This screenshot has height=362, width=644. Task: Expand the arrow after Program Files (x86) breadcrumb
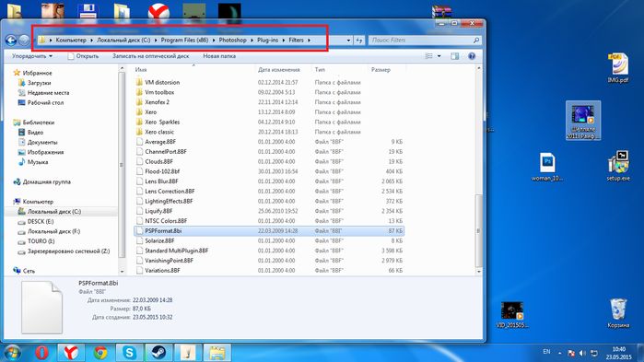point(214,41)
